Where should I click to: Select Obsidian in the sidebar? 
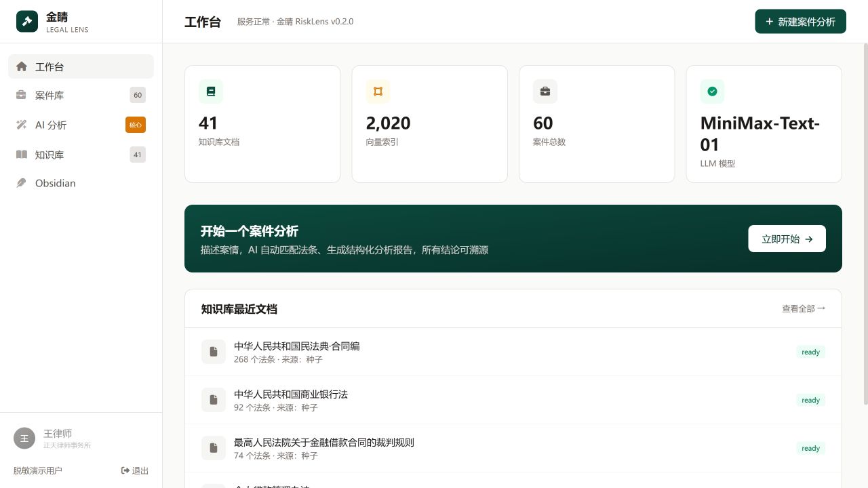[x=81, y=183]
